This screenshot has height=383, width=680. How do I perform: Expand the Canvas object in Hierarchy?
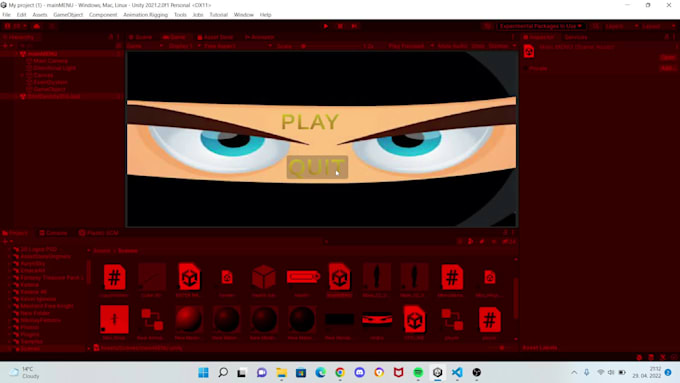coord(22,75)
